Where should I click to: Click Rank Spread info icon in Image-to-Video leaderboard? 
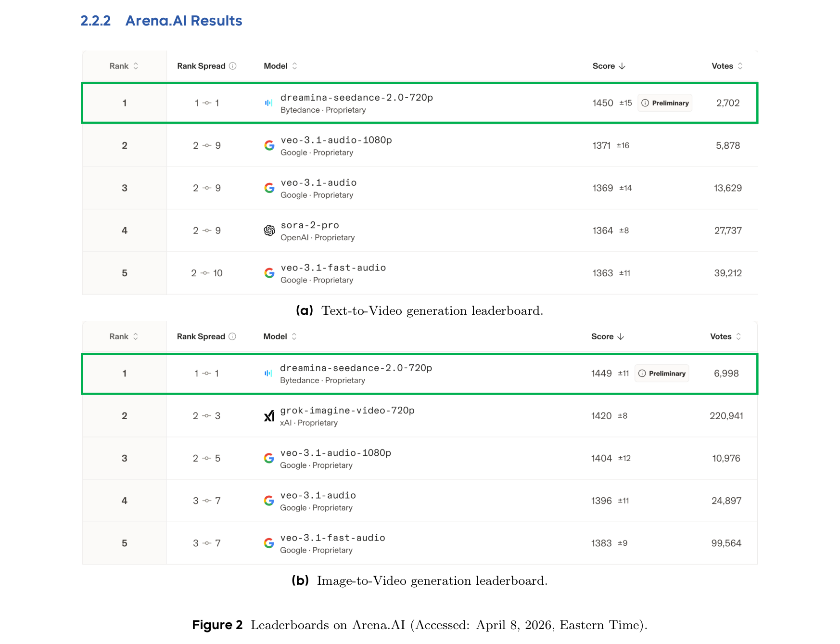click(232, 336)
